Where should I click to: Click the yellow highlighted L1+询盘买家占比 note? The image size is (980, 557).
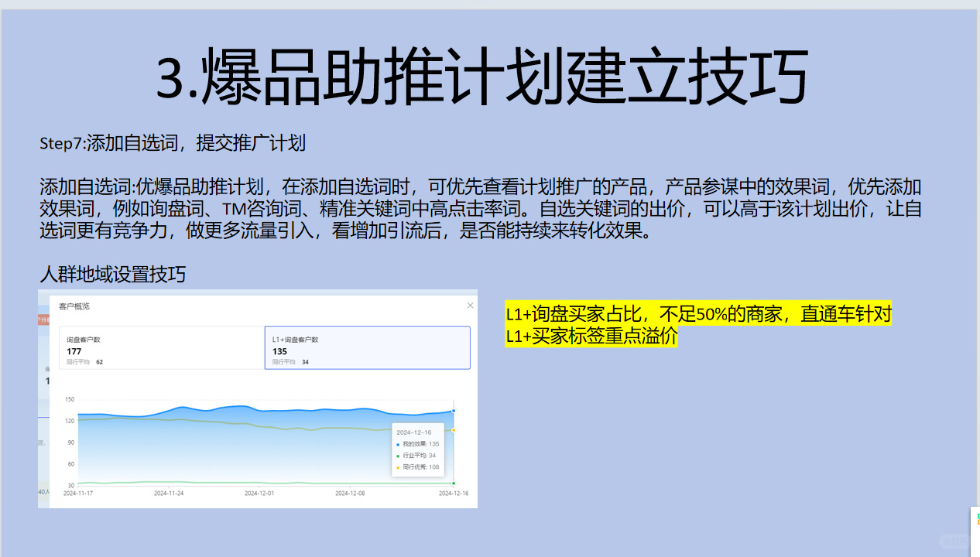[x=698, y=325]
